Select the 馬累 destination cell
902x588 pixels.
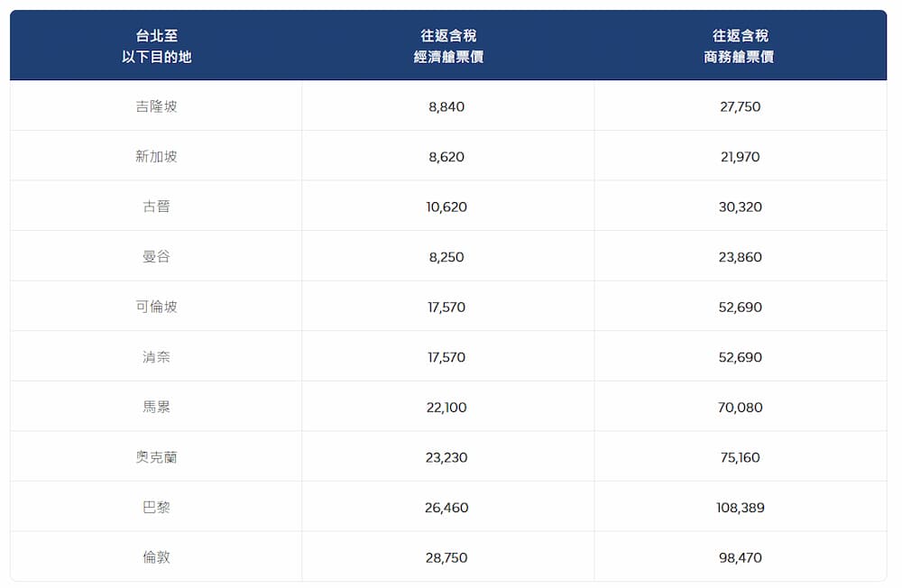pyautogui.click(x=156, y=407)
